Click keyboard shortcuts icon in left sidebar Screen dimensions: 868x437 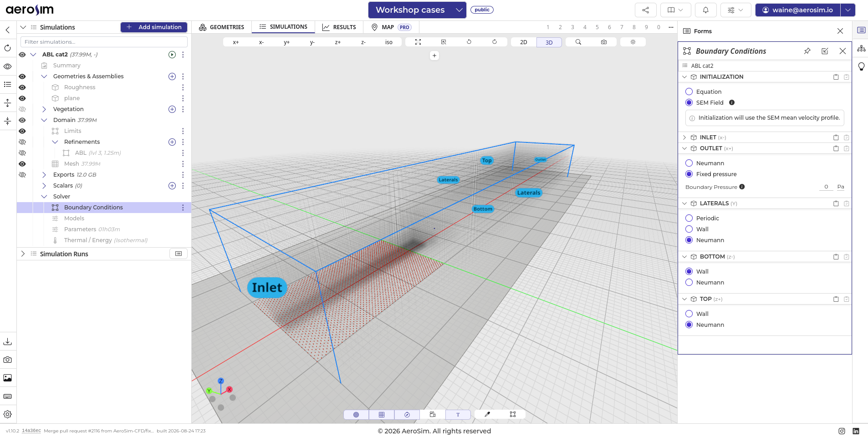[x=8, y=396]
